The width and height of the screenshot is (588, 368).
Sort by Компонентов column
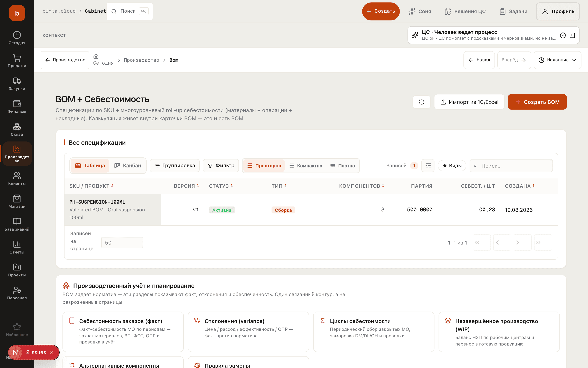point(362,186)
